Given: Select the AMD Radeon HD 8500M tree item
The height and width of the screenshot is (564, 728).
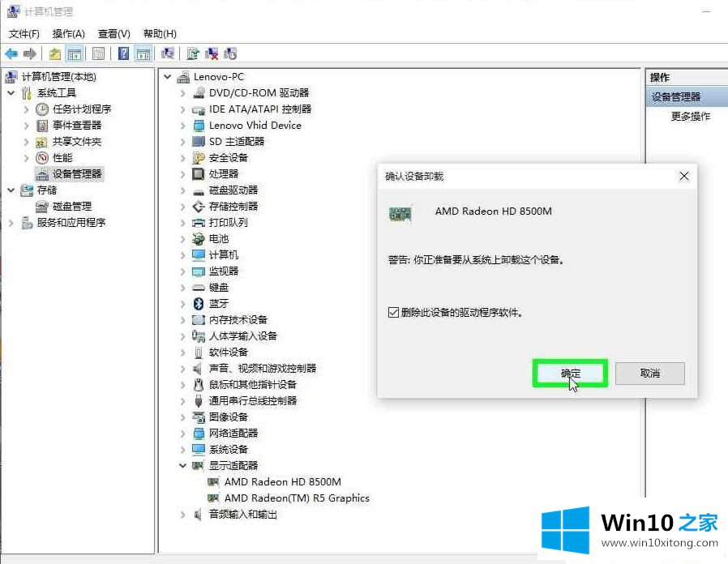Looking at the screenshot, I should pyautogui.click(x=282, y=482).
